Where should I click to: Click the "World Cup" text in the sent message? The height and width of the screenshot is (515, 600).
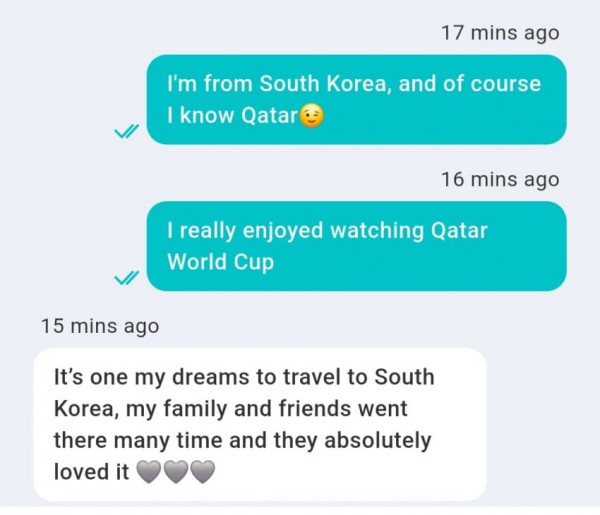(220, 263)
